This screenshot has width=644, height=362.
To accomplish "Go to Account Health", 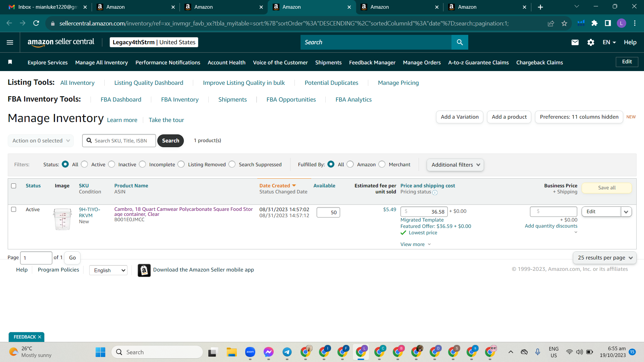I will coord(226,63).
